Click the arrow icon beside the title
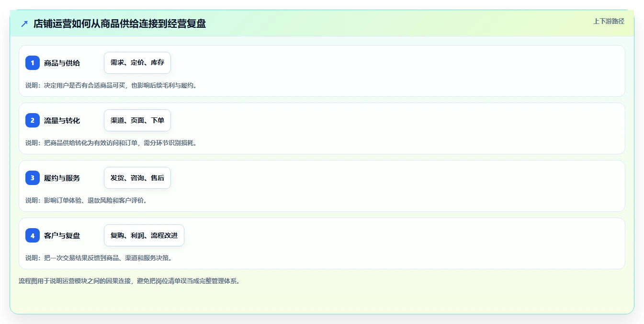The height and width of the screenshot is (324, 644). click(x=24, y=23)
